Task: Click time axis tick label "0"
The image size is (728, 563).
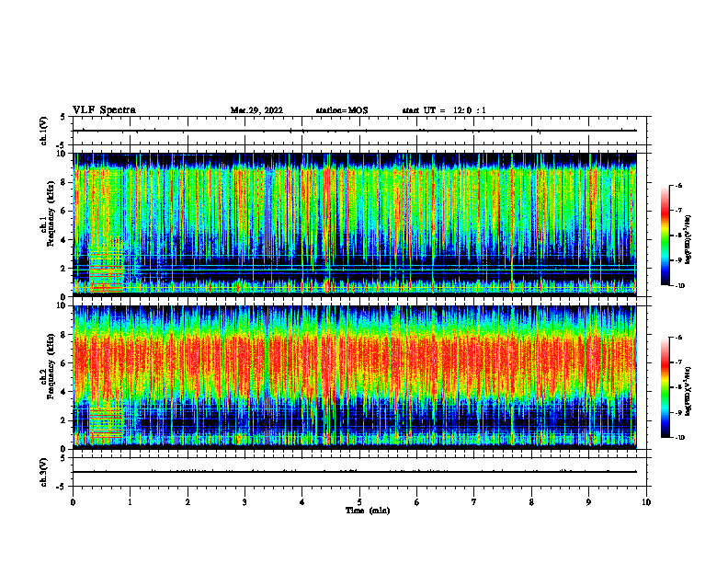Action: (73, 502)
